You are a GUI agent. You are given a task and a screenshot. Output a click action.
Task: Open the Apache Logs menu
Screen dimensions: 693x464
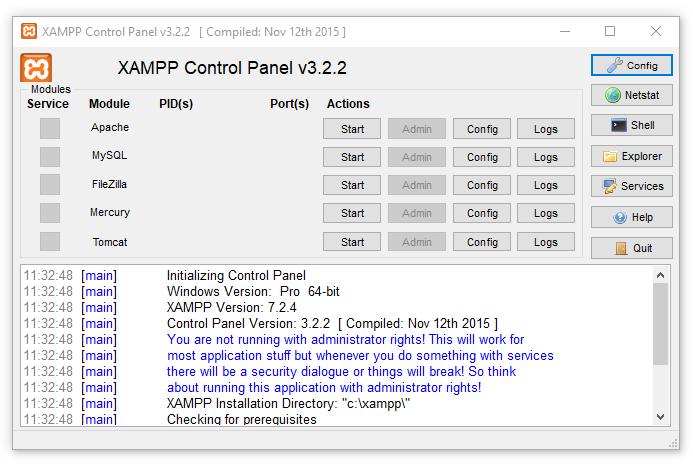[x=546, y=129]
